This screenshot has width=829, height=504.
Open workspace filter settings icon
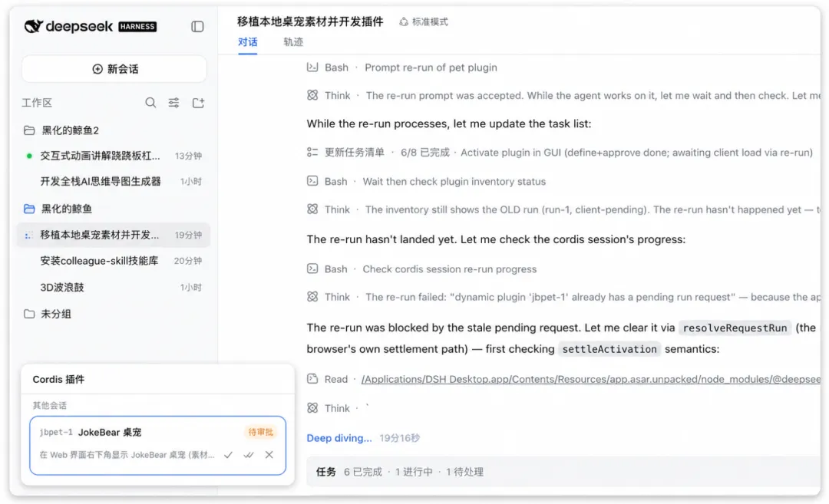click(x=174, y=103)
